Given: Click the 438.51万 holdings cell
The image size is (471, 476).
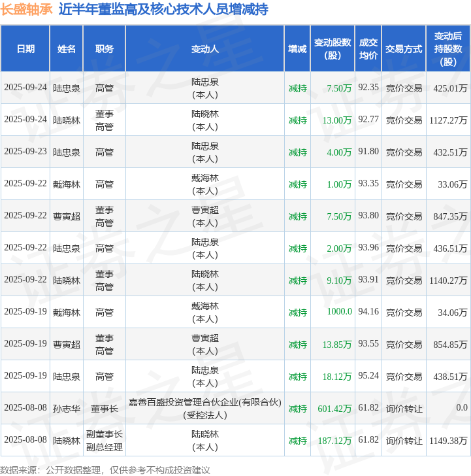Looking at the screenshot, I should [448, 377].
